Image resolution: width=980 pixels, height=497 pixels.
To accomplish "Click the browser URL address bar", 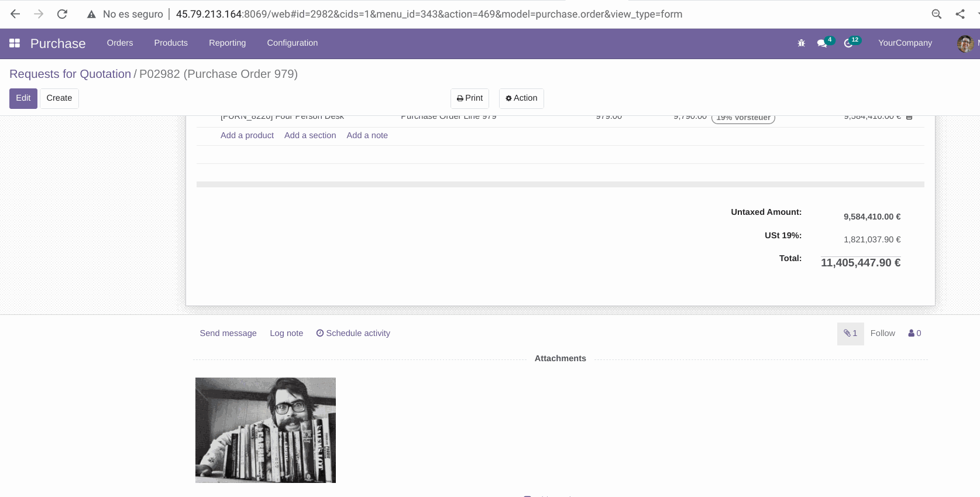I will [x=429, y=14].
